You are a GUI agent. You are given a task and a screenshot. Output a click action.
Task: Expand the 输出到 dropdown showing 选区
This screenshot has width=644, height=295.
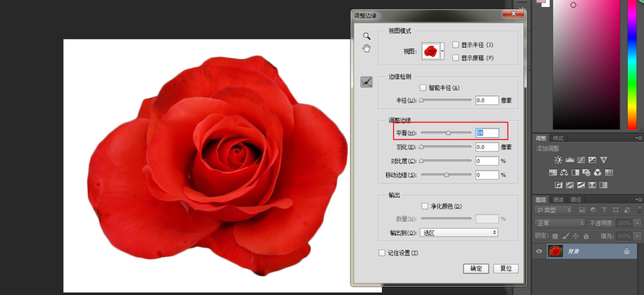459,233
